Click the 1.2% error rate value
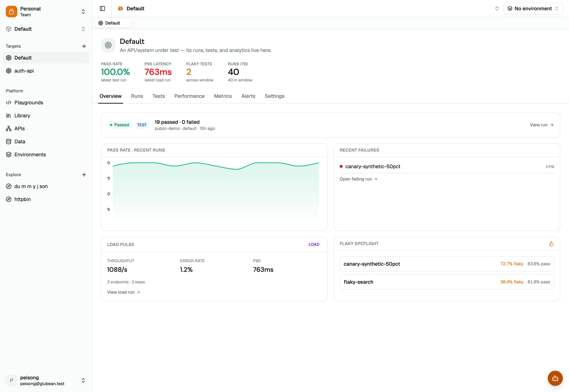This screenshot has height=392, width=569. pyautogui.click(x=186, y=269)
